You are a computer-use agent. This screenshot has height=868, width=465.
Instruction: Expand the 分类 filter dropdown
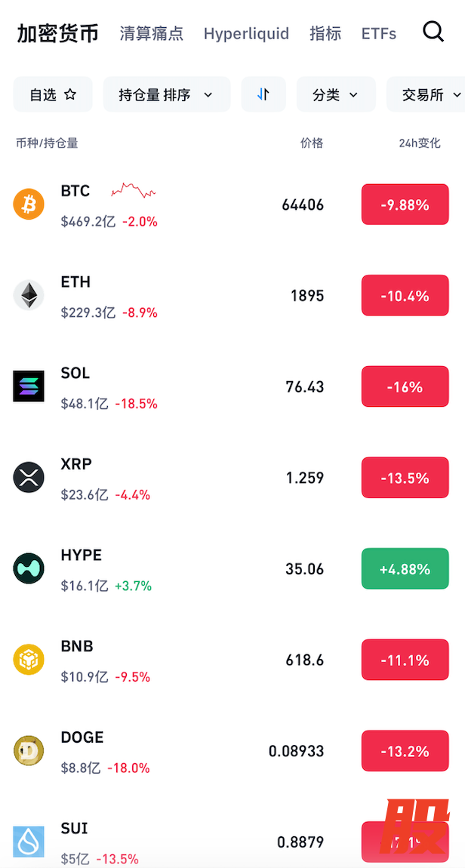[336, 94]
